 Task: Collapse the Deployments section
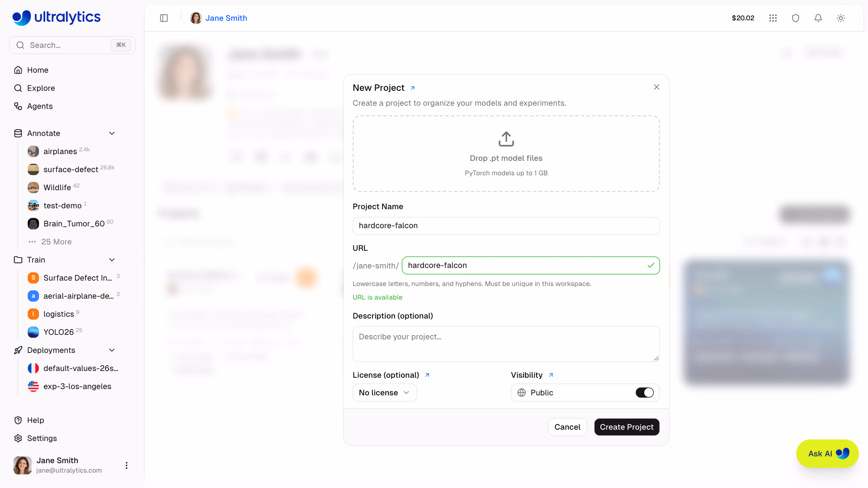point(112,350)
